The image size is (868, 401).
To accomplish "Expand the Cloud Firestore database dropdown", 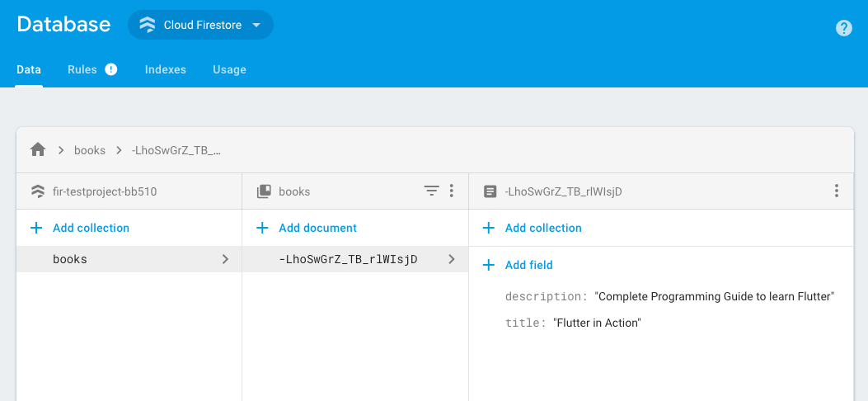I will click(x=200, y=25).
